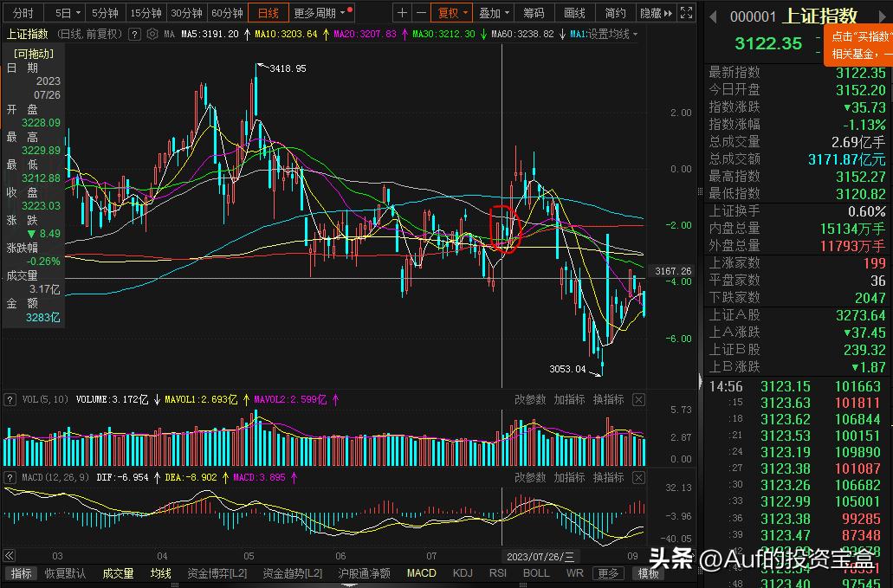
Task: Click the double-left arrow on the timeline
Action: 9,556
